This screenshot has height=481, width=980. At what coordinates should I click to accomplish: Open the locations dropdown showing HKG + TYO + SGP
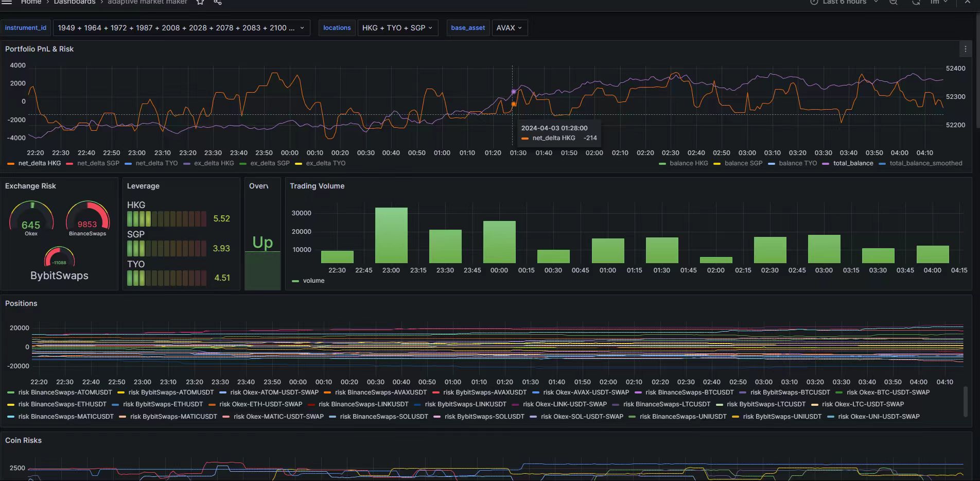point(397,28)
